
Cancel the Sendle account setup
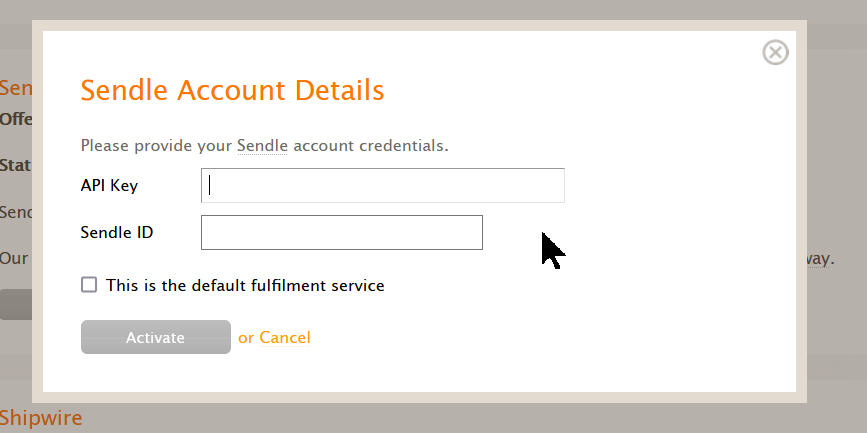click(x=274, y=337)
